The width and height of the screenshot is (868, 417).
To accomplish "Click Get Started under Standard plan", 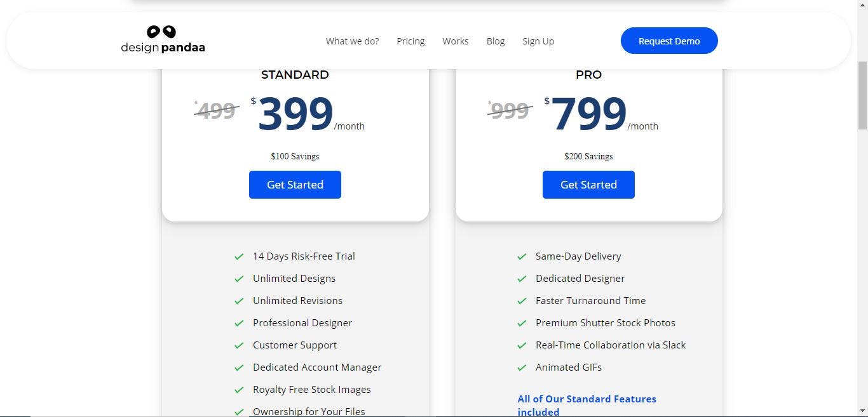I will point(295,185).
